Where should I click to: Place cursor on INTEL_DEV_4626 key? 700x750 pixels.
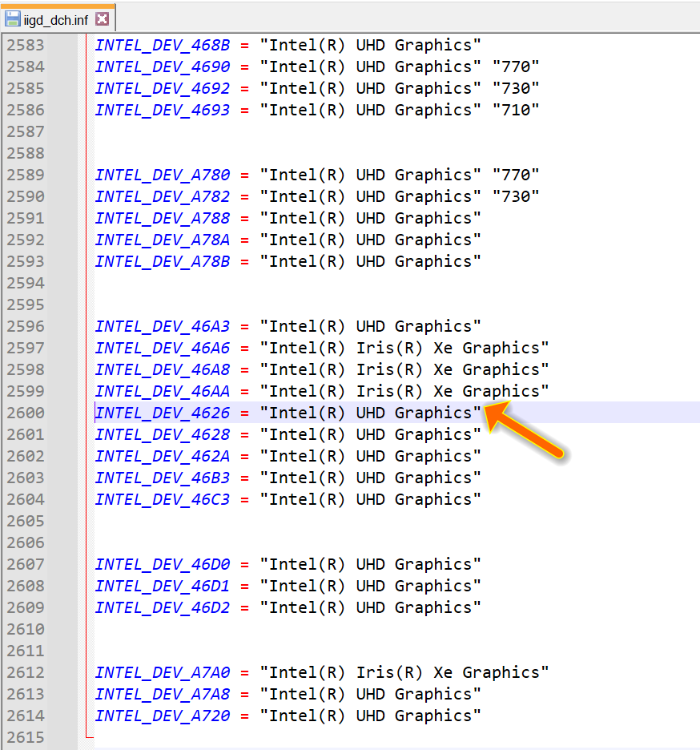click(x=163, y=413)
